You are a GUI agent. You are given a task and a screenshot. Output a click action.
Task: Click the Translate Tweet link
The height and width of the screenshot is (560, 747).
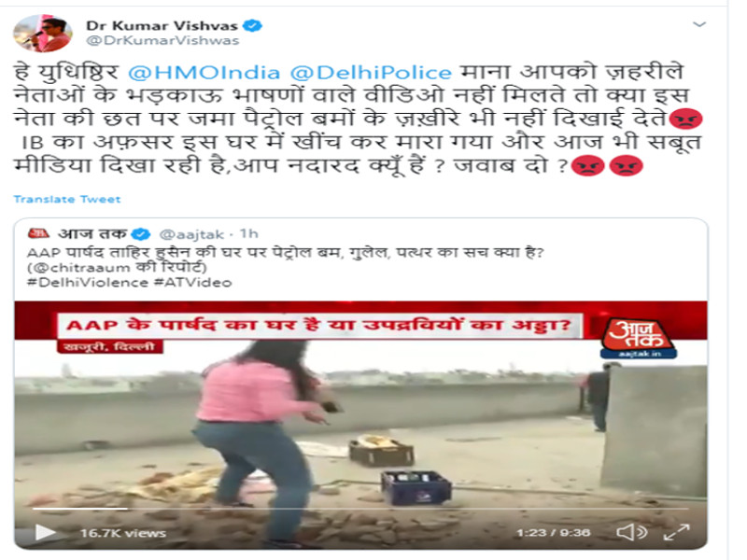[x=67, y=199]
